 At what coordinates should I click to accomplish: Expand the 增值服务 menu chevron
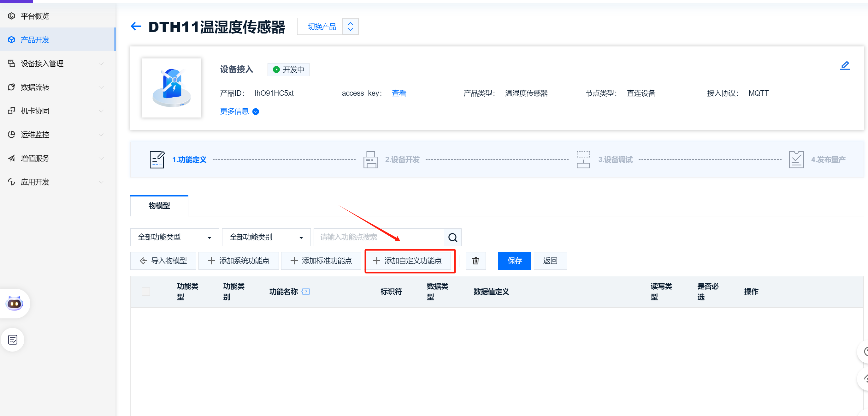tap(101, 158)
